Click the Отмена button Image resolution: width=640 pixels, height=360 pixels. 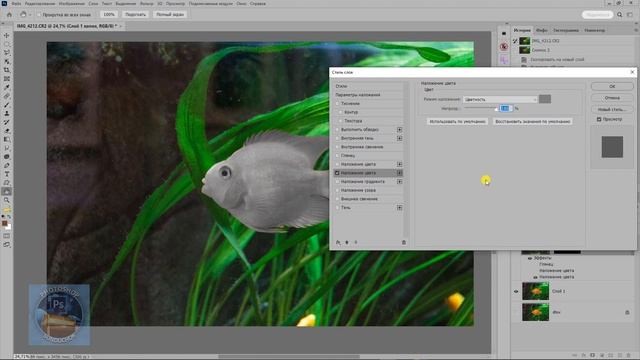(x=612, y=98)
